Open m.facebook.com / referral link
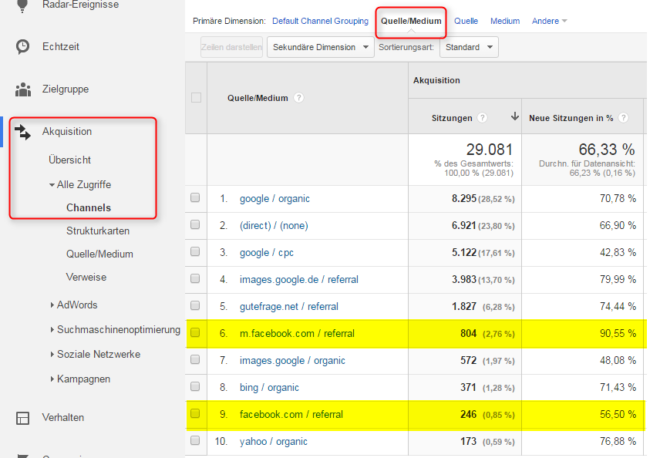This screenshot has height=458, width=660. (297, 333)
